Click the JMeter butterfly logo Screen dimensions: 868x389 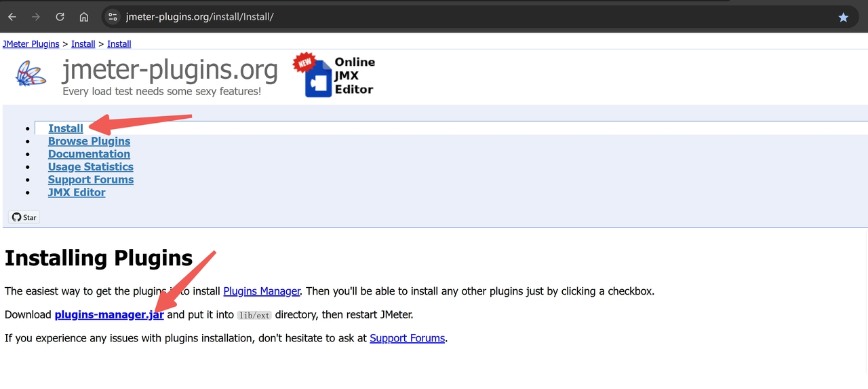31,73
